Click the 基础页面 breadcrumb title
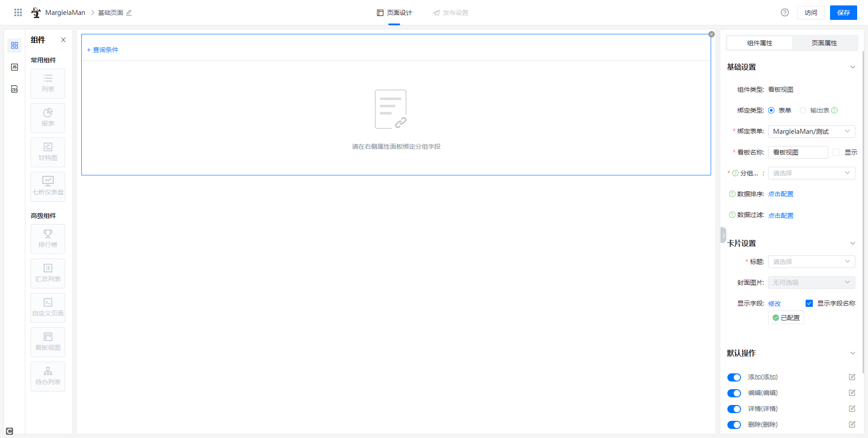The width and height of the screenshot is (868, 438). [x=111, y=13]
